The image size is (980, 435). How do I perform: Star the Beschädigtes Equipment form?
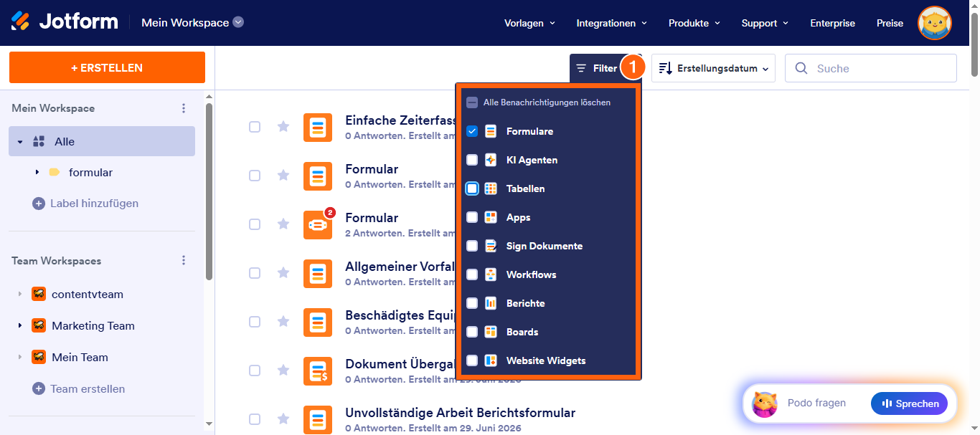pyautogui.click(x=283, y=322)
